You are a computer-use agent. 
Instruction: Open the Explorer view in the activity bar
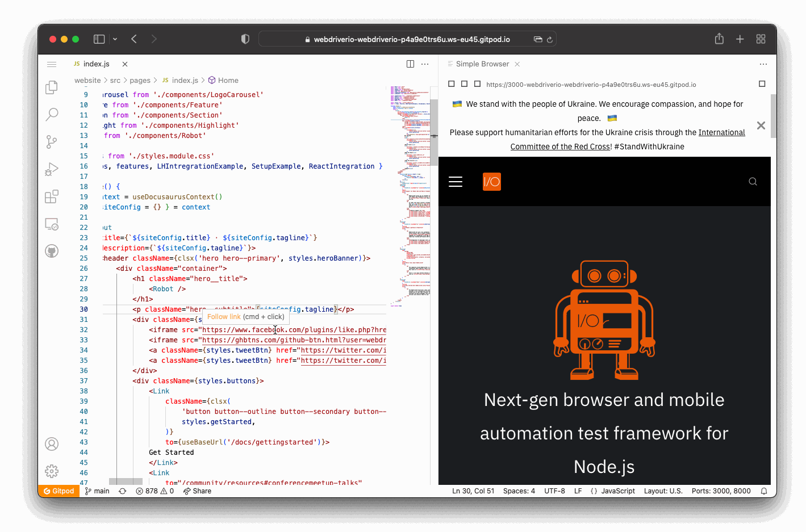[52, 87]
